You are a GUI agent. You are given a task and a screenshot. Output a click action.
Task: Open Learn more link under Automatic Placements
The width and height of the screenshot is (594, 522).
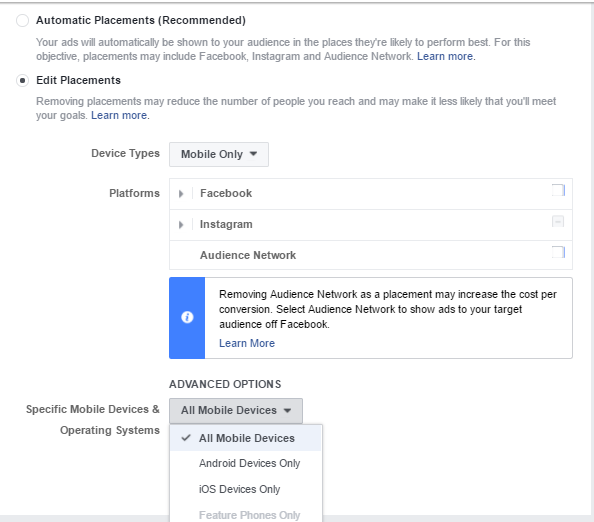tap(445, 56)
